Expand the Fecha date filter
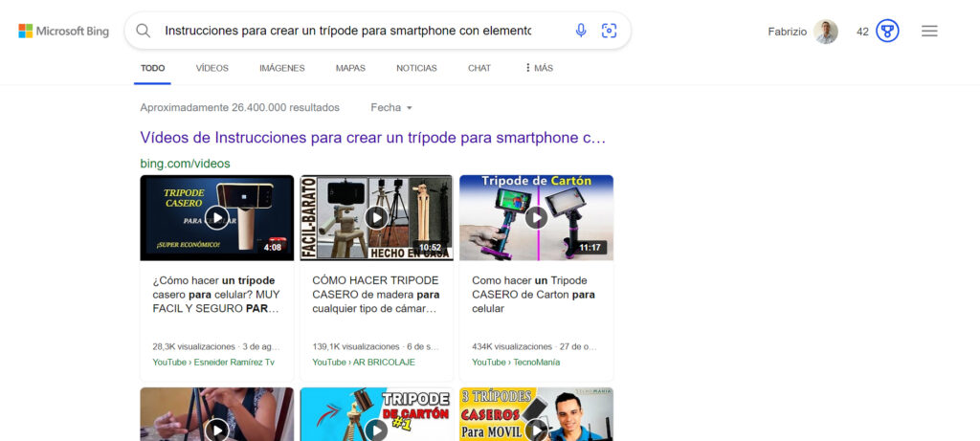 point(391,108)
